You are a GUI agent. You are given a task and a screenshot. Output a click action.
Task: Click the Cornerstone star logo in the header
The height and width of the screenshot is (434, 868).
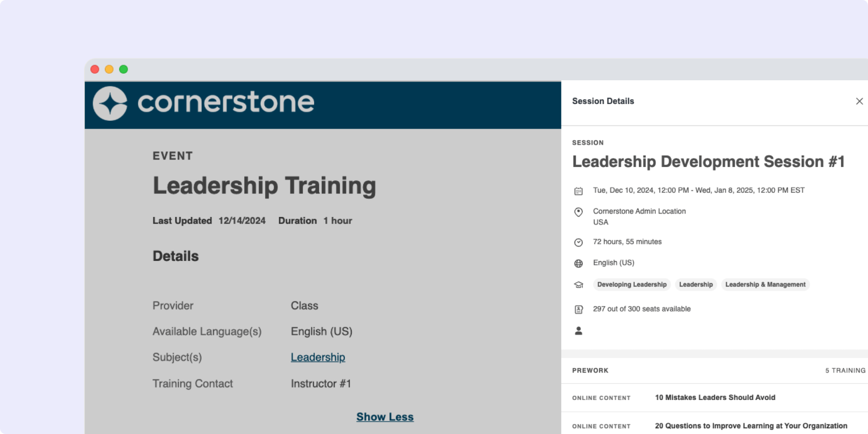[111, 104]
